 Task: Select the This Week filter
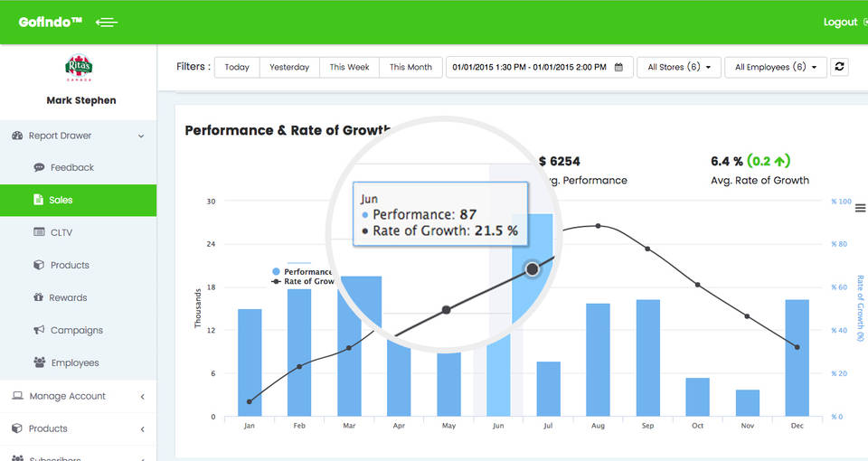pyautogui.click(x=349, y=67)
